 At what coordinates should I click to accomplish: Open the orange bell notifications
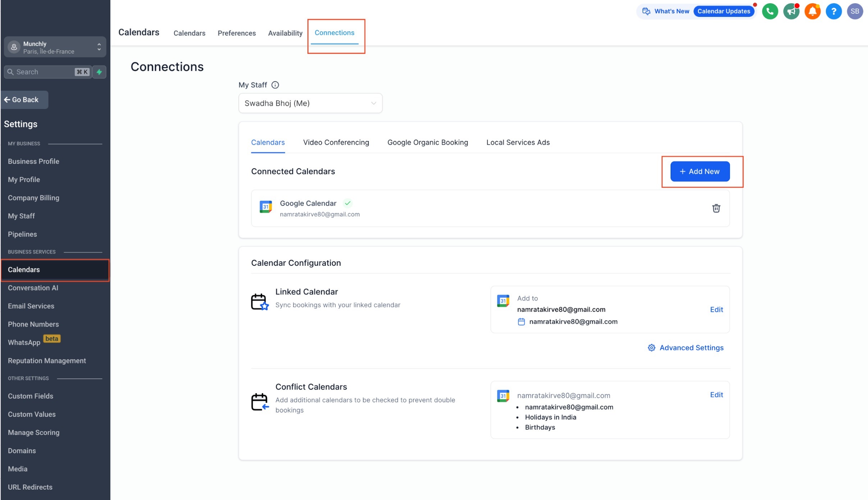point(812,12)
